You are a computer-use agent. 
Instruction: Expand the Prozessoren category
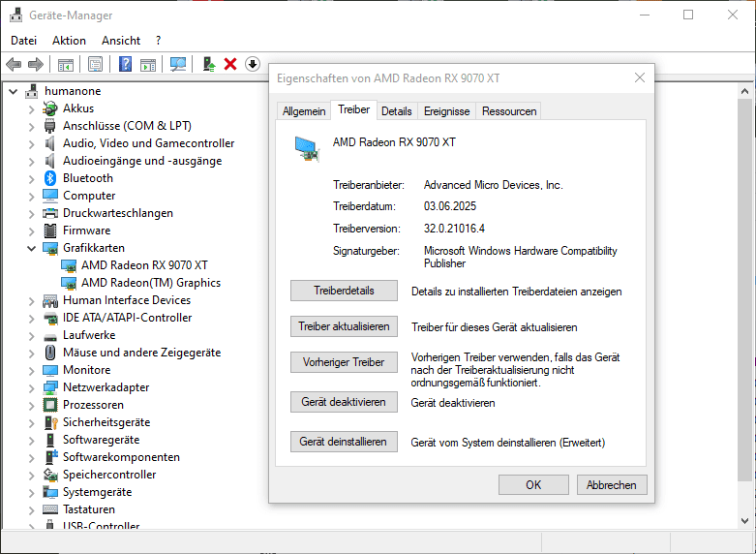pos(31,405)
